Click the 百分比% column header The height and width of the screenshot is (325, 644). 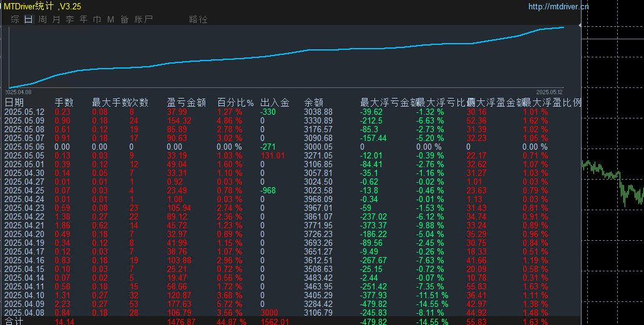(235, 102)
